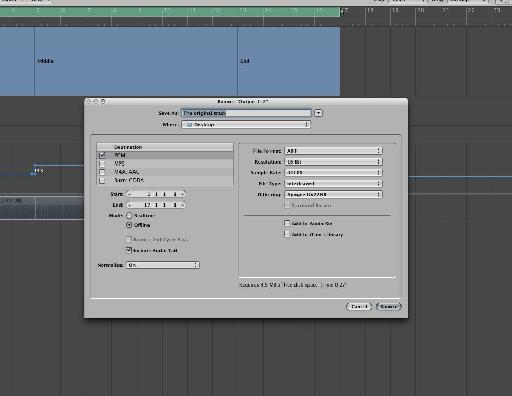Viewport: 512px width, 396px height.
Task: Expand the save dialog with the disclosure arrow
Action: (319, 113)
